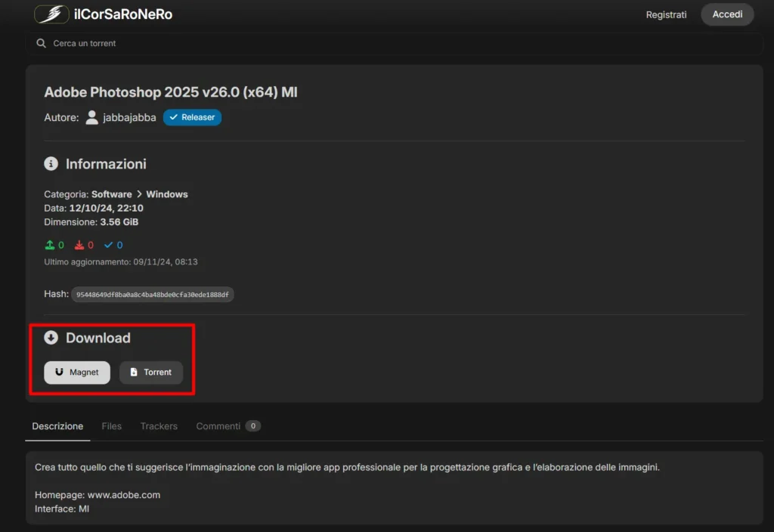Click the ilCorSaRoNeRo lightning logo icon
Image resolution: width=774 pixels, height=532 pixels.
51,14
